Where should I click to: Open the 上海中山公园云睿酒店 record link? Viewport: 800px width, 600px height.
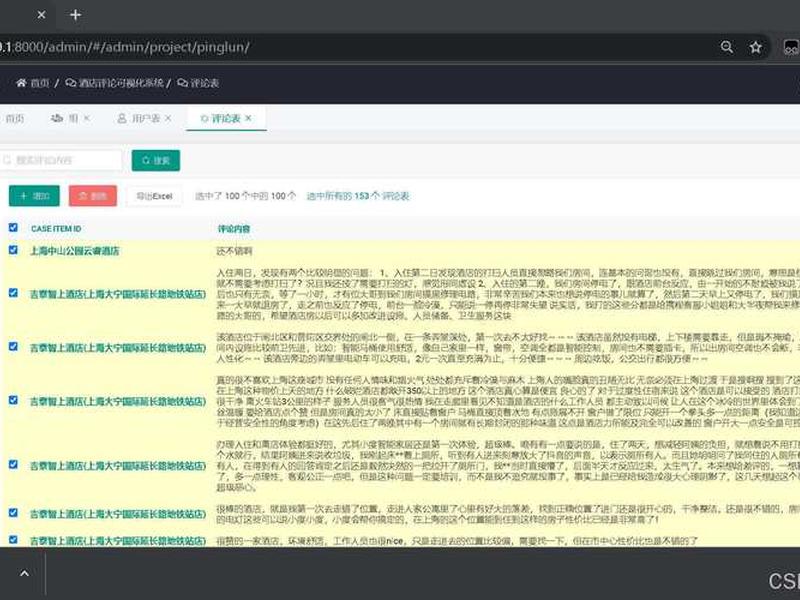(x=74, y=251)
